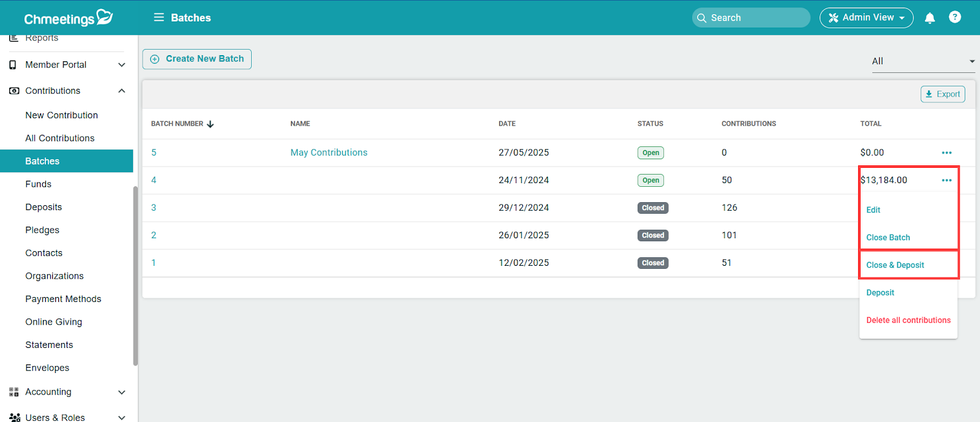Click the Admin View tools icon

pos(833,18)
